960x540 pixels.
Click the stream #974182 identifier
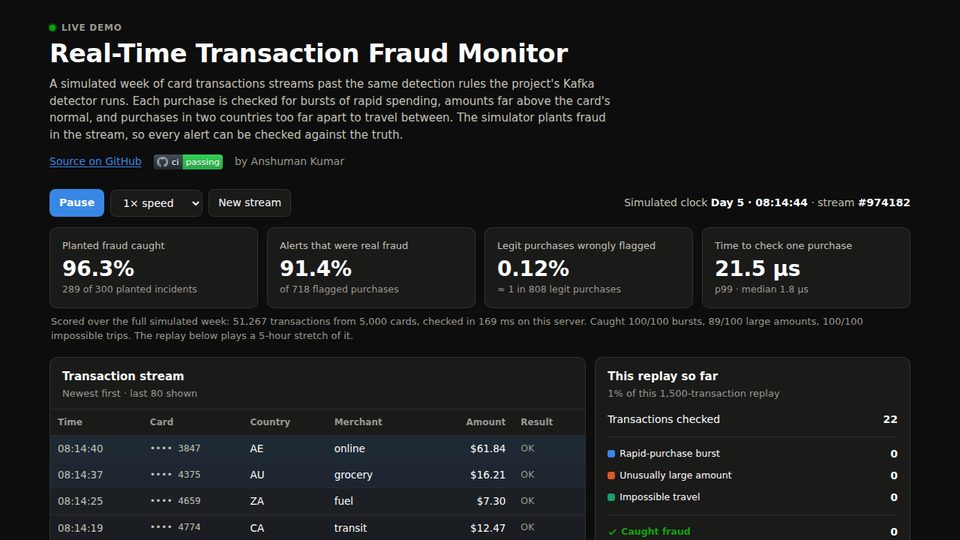coord(884,203)
